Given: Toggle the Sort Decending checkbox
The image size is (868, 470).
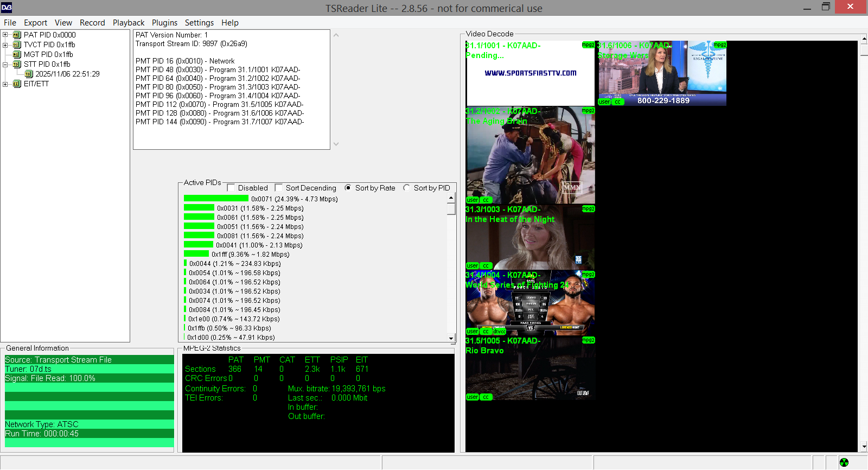Looking at the screenshot, I should (279, 188).
